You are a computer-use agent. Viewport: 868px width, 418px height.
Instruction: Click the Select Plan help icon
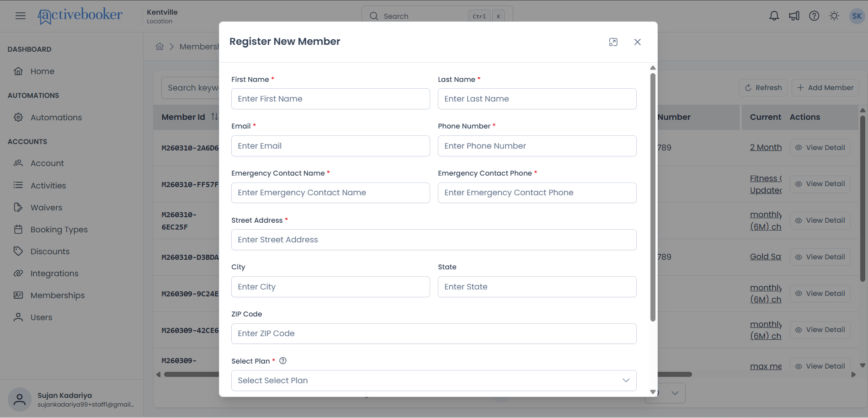pyautogui.click(x=283, y=361)
